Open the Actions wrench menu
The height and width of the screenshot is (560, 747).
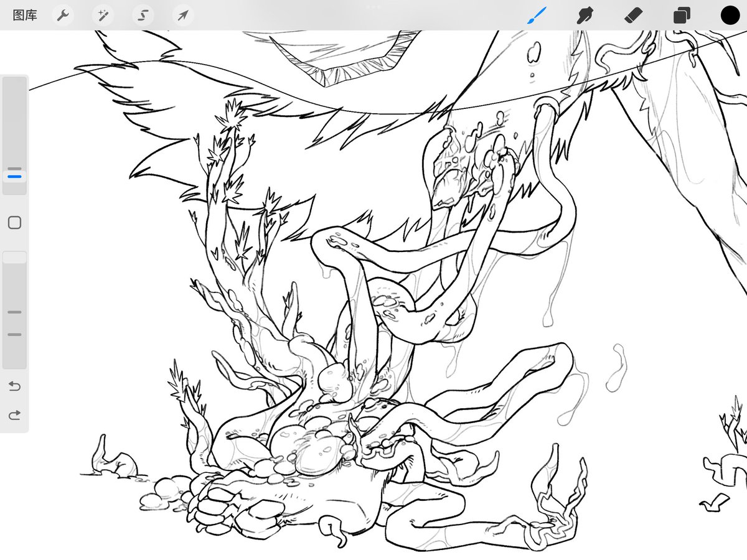(x=63, y=16)
